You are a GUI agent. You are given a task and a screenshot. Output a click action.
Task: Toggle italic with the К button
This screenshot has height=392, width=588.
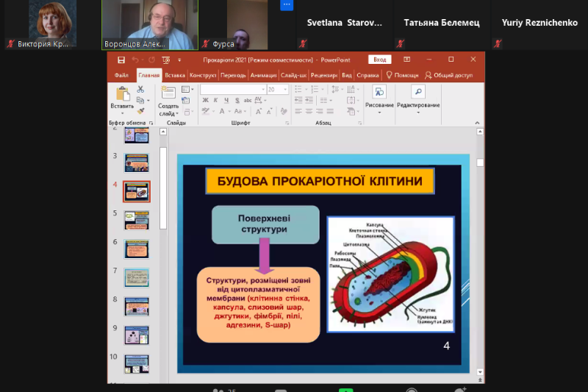(215, 100)
